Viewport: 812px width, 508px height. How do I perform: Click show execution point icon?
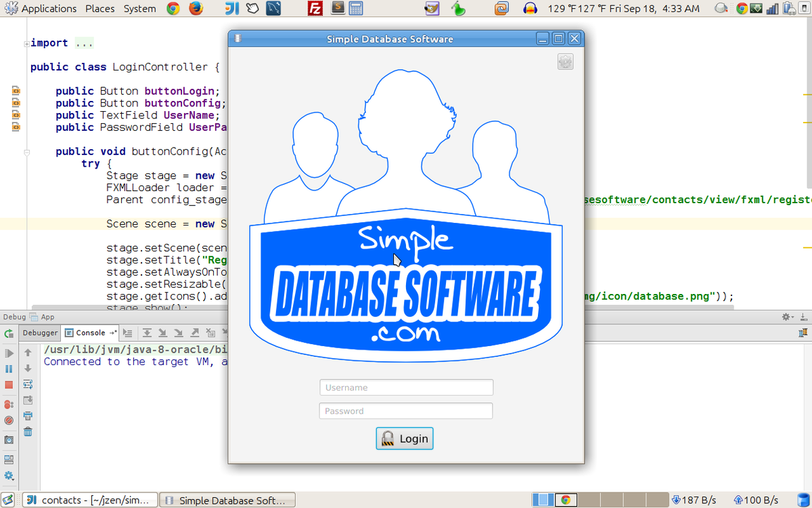tap(128, 333)
